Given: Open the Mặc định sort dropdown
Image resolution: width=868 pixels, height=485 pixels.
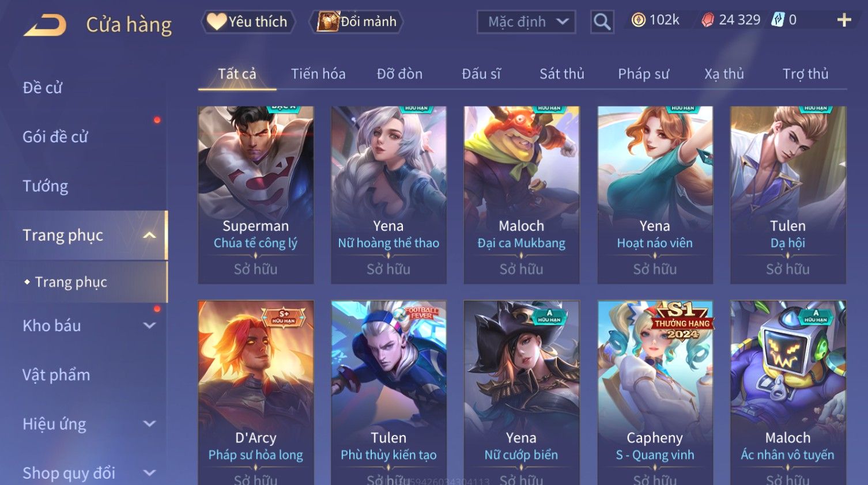Looking at the screenshot, I should click(x=526, y=22).
